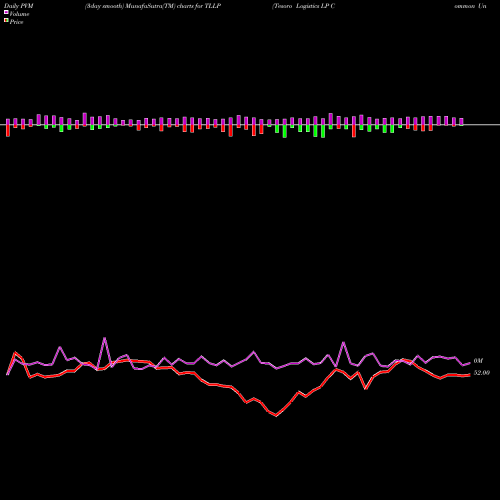Image resolution: width=500 pixels, height=500 pixels.
Task: Click the tallest magenta volume line spike
Action: (x=105, y=338)
